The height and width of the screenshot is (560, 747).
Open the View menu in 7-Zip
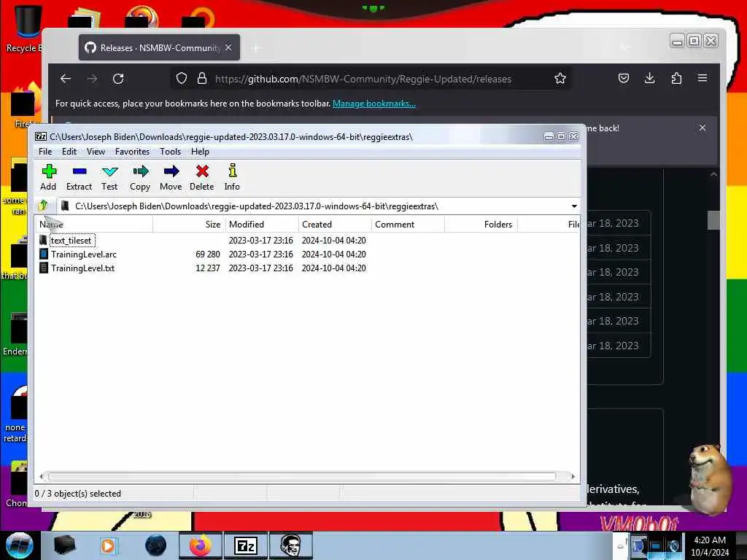[96, 152]
